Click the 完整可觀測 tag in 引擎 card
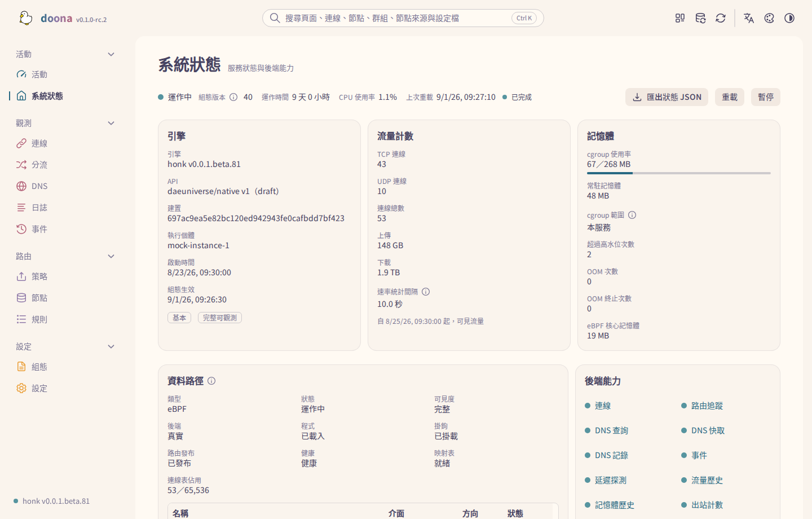Screen dimensions: 812x519 [x=220, y=318]
